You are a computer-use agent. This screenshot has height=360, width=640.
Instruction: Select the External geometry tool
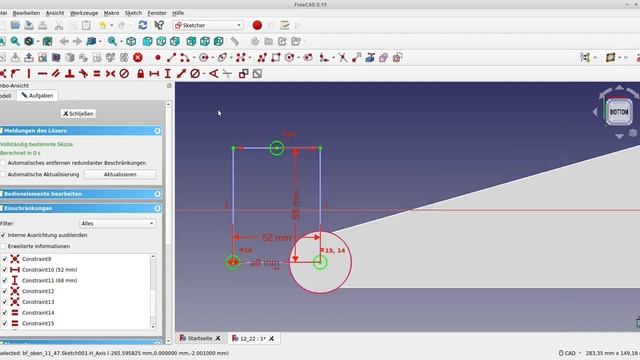coord(370,58)
